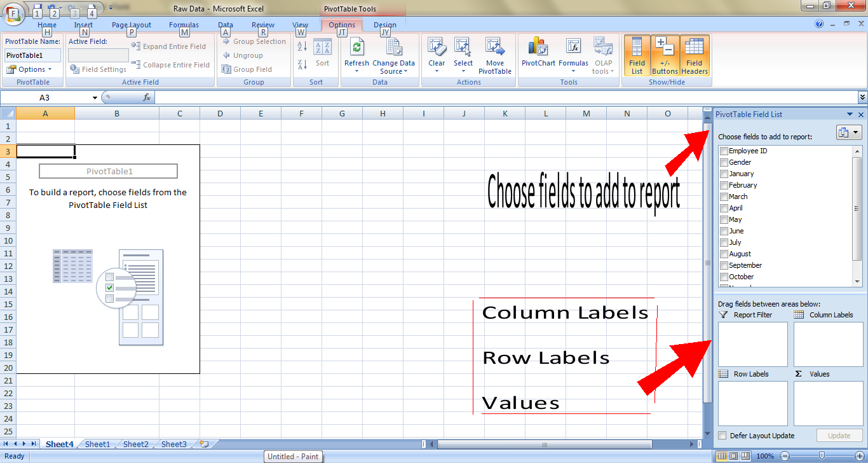The height and width of the screenshot is (463, 868).
Task: Click Ungroup in Group section
Action: [242, 55]
